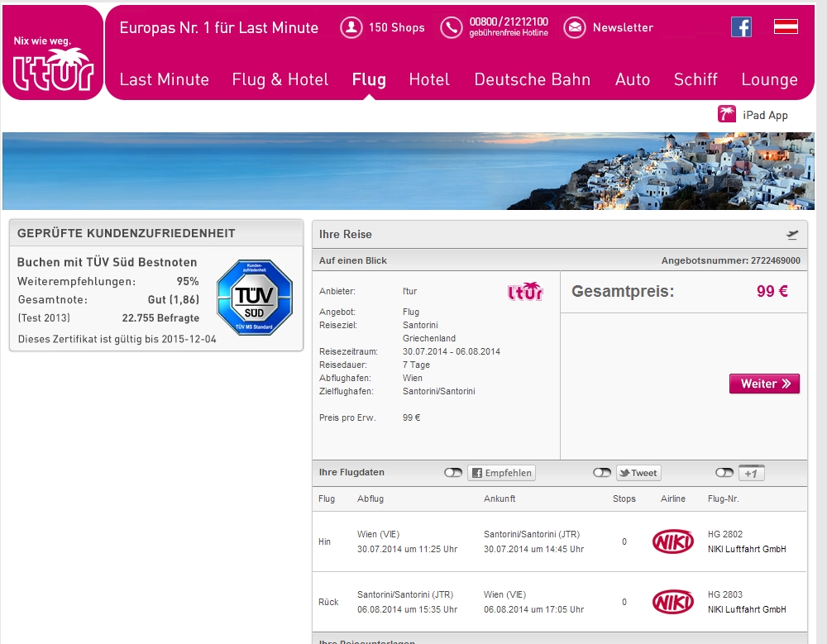
Task: Open the Deutsche Bahn menu item
Action: pyautogui.click(x=532, y=79)
